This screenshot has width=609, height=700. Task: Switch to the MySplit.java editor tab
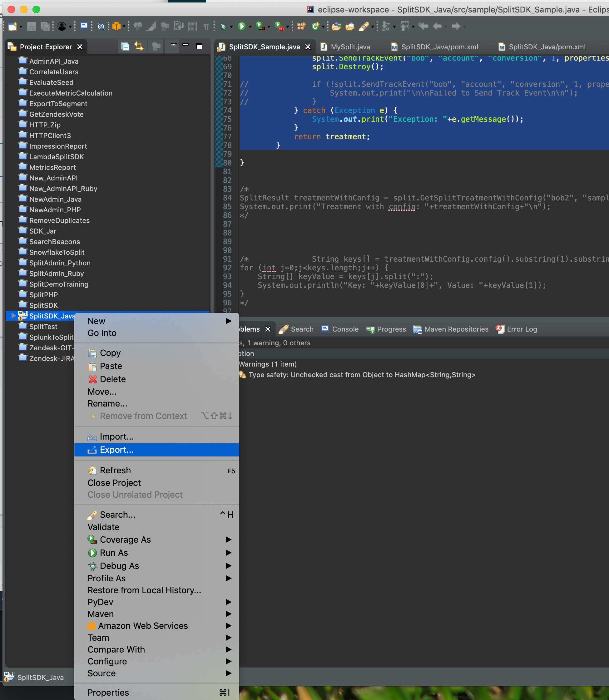coord(350,47)
